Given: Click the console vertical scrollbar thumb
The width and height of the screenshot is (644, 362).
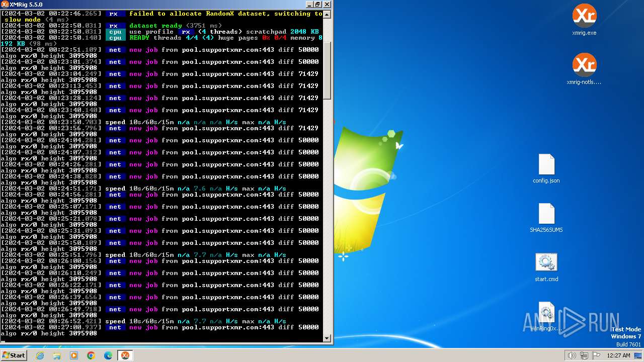Looking at the screenshot, I should 327,70.
